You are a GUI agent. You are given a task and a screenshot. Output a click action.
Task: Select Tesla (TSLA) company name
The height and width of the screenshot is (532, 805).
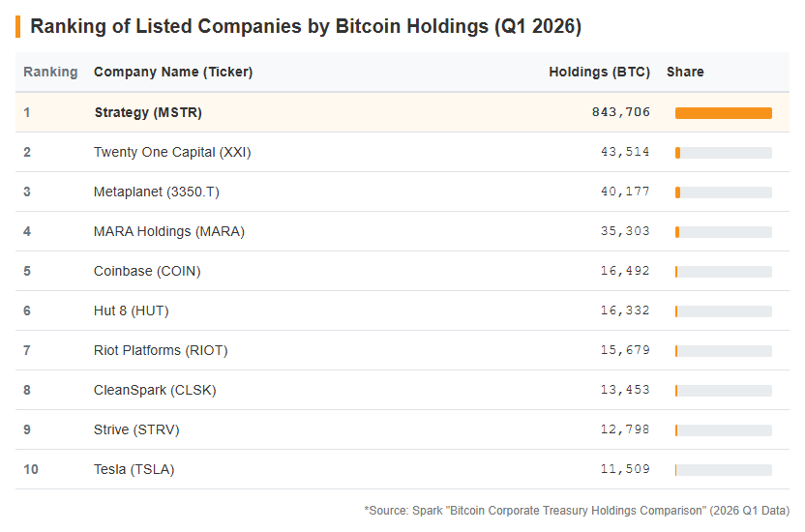(134, 469)
